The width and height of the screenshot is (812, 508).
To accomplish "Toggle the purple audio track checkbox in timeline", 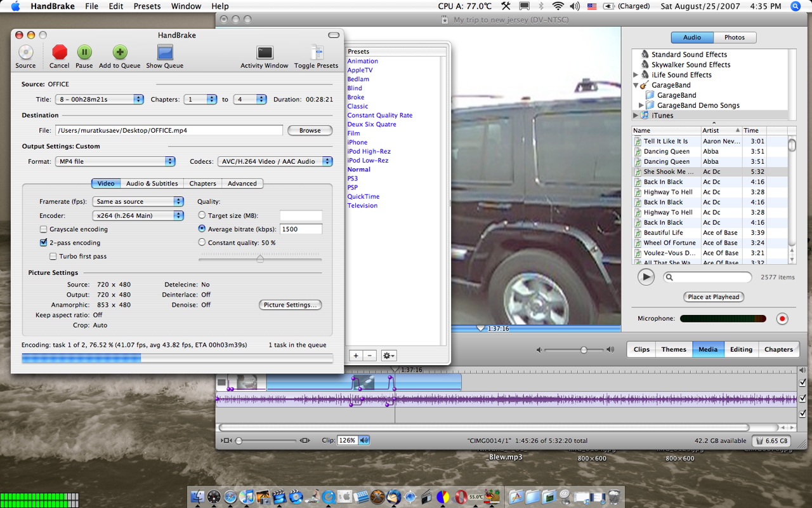I will (802, 399).
